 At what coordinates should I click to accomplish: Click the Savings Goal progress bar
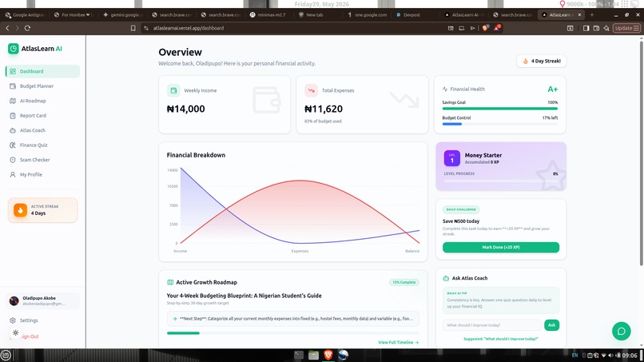(x=500, y=109)
